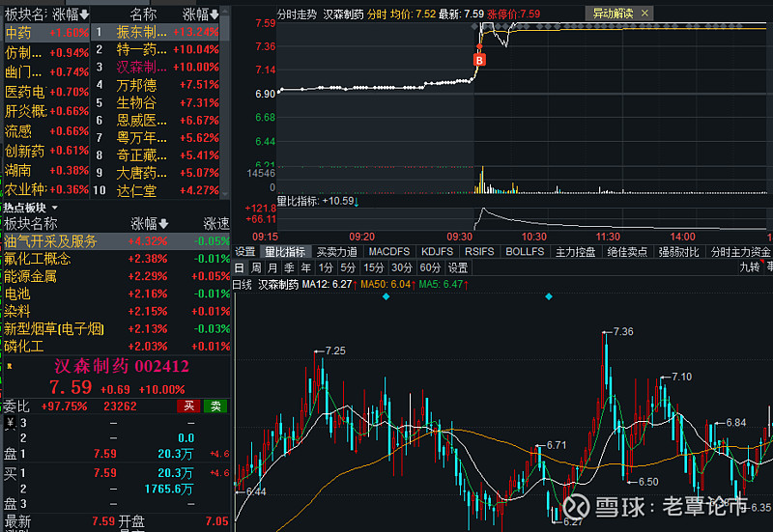Image resolution: width=773 pixels, height=532 pixels.
Task: Select the 油气开采及服务 hot sector row
Action: [x=116, y=241]
